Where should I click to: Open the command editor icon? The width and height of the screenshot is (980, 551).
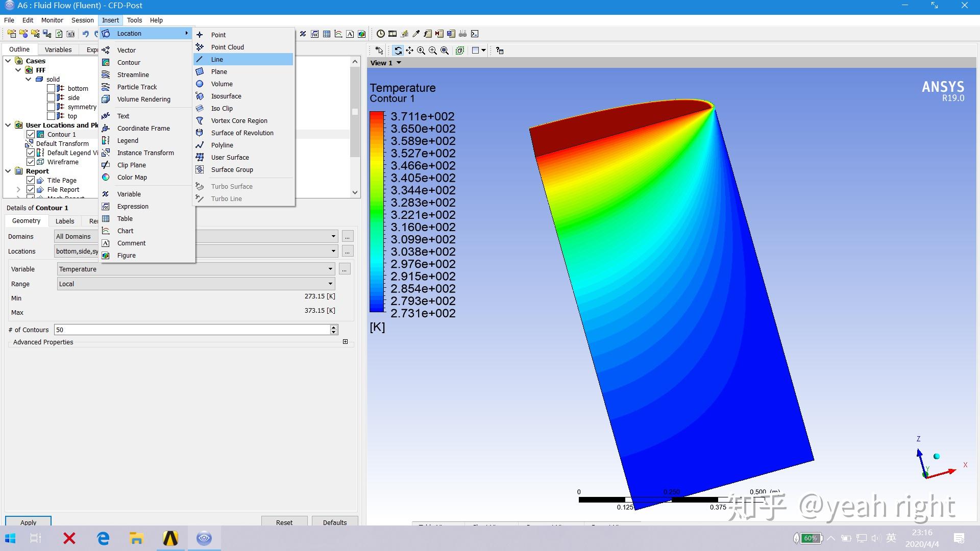(x=475, y=34)
